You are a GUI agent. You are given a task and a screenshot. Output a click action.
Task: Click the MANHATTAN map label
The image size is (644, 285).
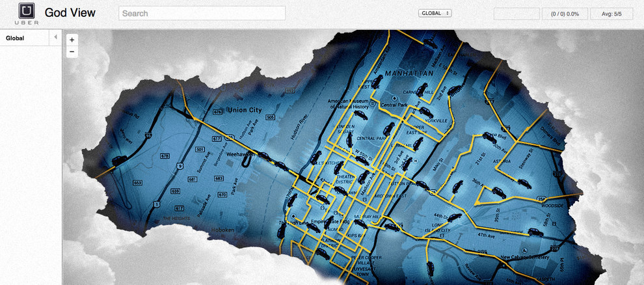pyautogui.click(x=409, y=74)
